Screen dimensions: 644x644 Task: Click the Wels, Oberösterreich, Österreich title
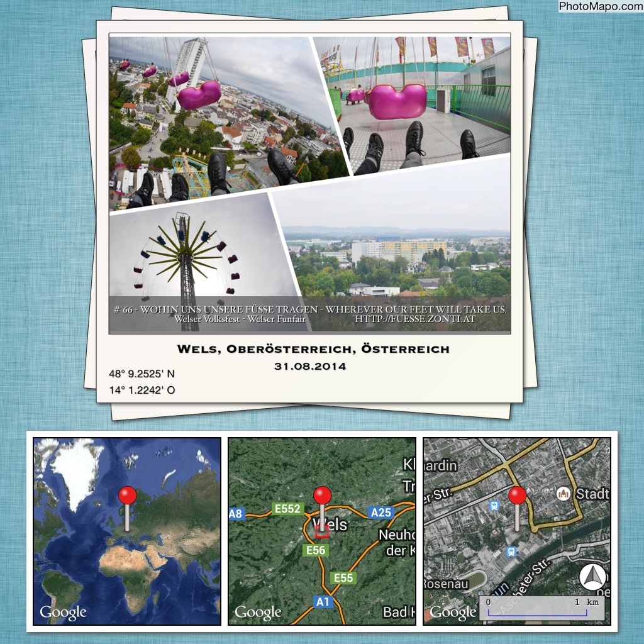(313, 349)
